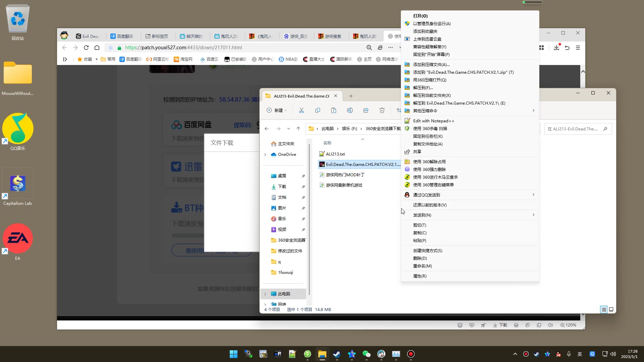This screenshot has width=644, height=362.
Task: Expand 此电脑 tree node in navigation pane
Action: (x=265, y=294)
